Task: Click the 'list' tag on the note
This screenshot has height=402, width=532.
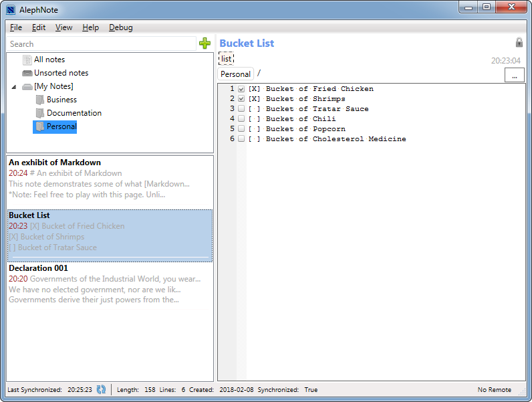Action: (227, 59)
